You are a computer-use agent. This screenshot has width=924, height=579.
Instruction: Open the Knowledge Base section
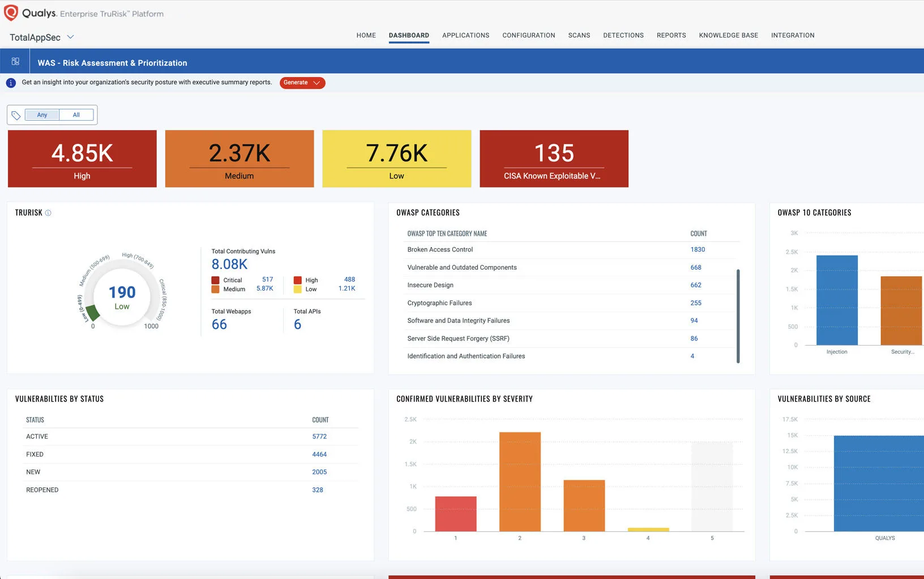pos(728,35)
